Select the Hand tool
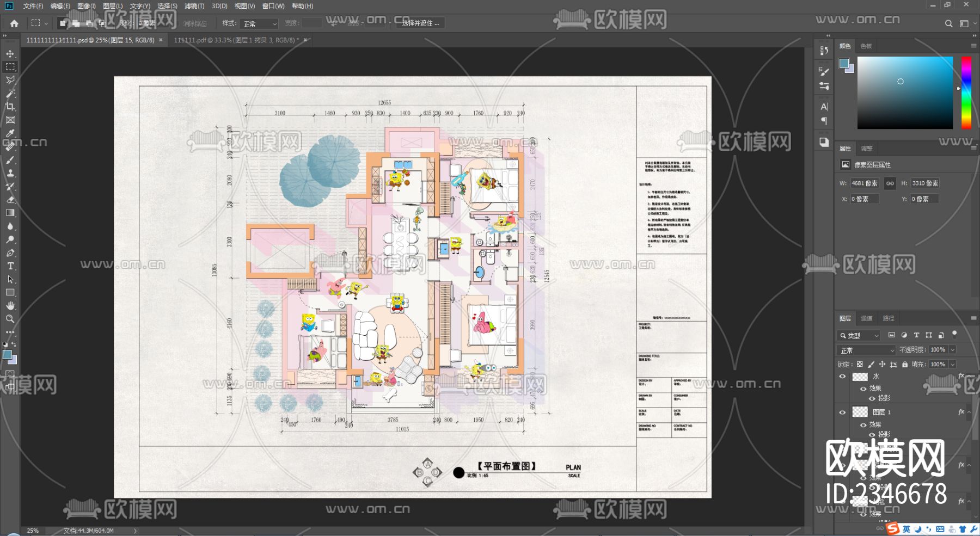This screenshot has width=980, height=536. click(10, 306)
